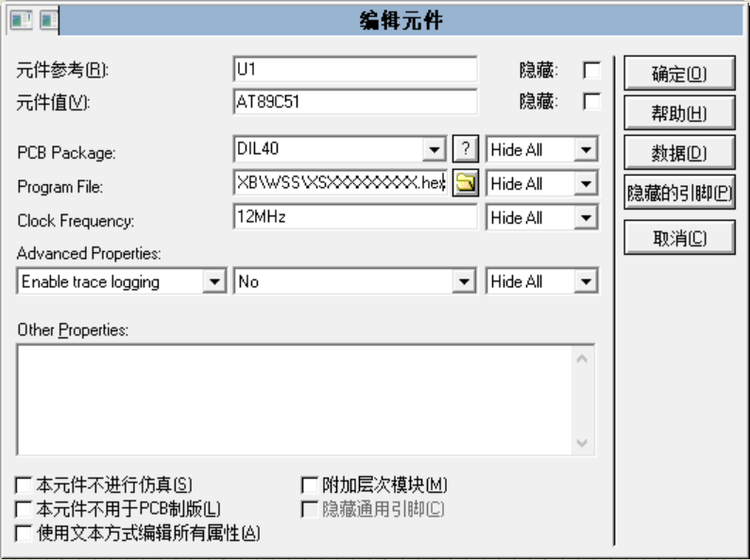This screenshot has height=560, width=750.
Task: Confirm with the 确定(O) button
Action: [679, 73]
